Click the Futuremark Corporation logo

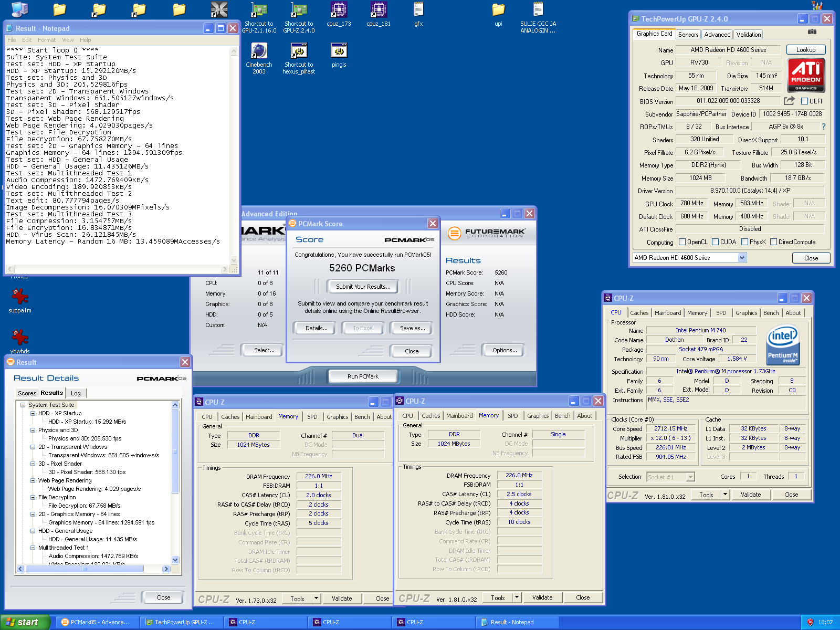[487, 233]
